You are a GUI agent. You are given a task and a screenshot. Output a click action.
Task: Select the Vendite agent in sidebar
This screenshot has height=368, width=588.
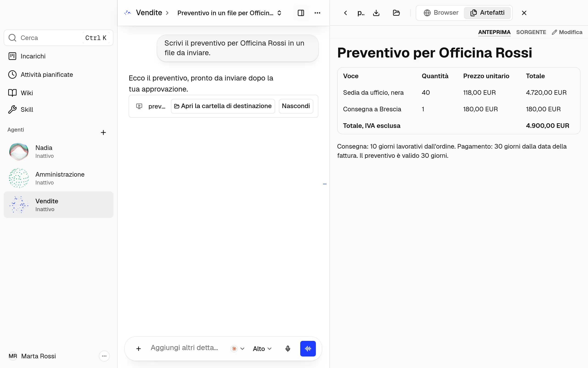point(58,205)
